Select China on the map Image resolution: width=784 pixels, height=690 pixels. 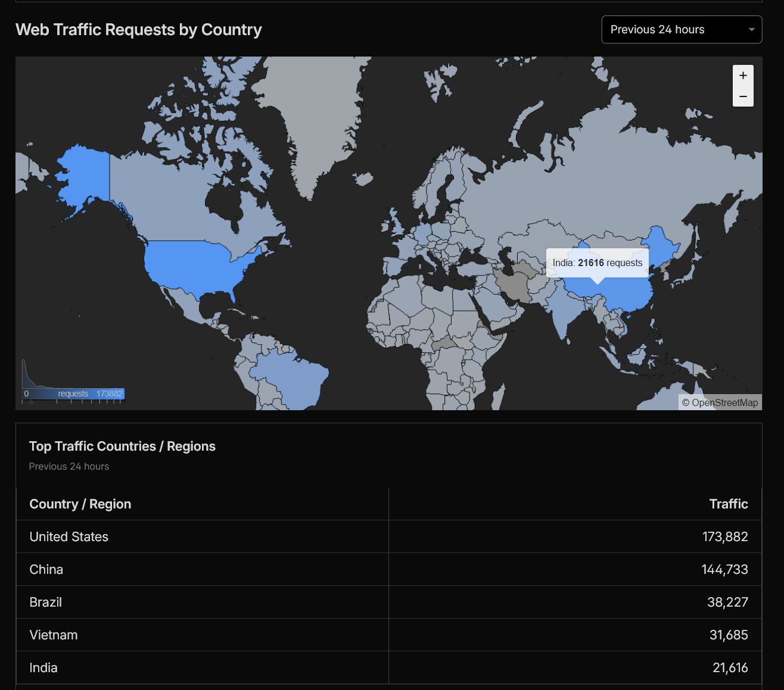(x=620, y=292)
